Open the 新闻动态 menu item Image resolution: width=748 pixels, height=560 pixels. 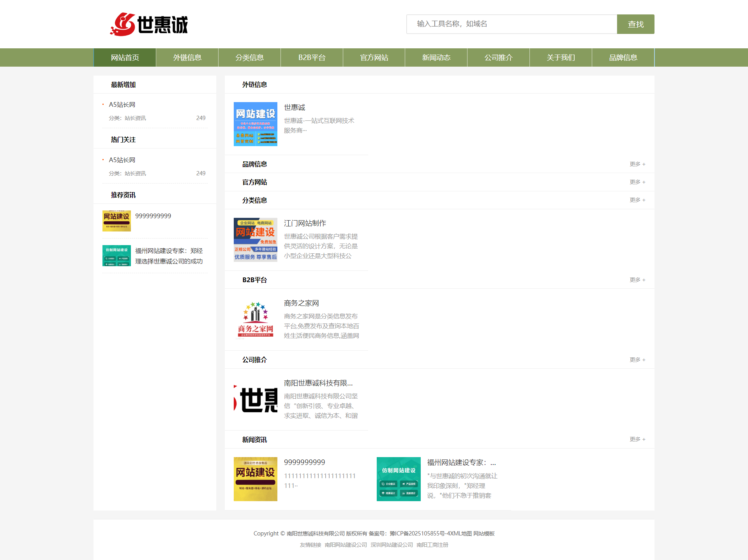click(436, 57)
